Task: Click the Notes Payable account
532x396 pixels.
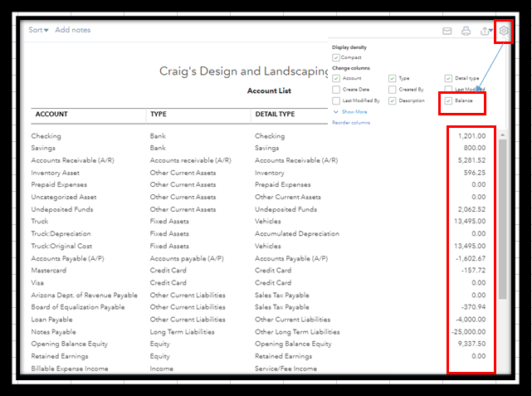Action: point(54,332)
